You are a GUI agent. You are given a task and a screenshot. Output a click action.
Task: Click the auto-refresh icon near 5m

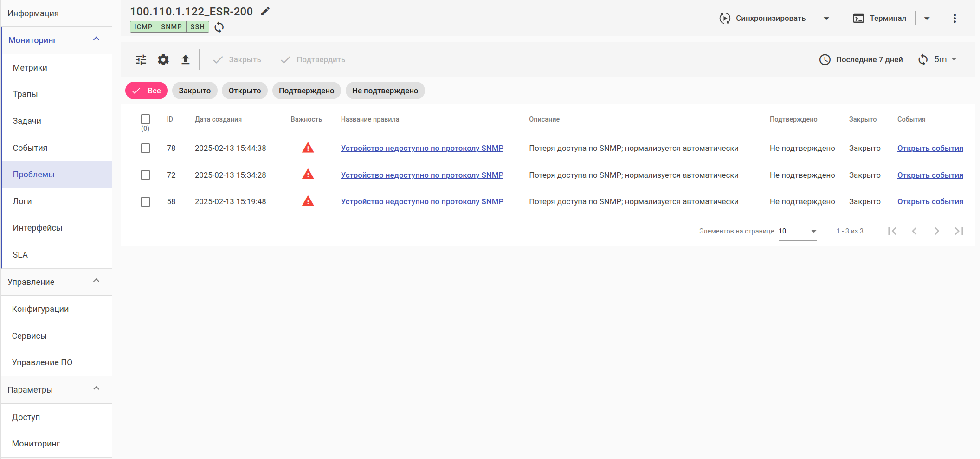pos(923,60)
